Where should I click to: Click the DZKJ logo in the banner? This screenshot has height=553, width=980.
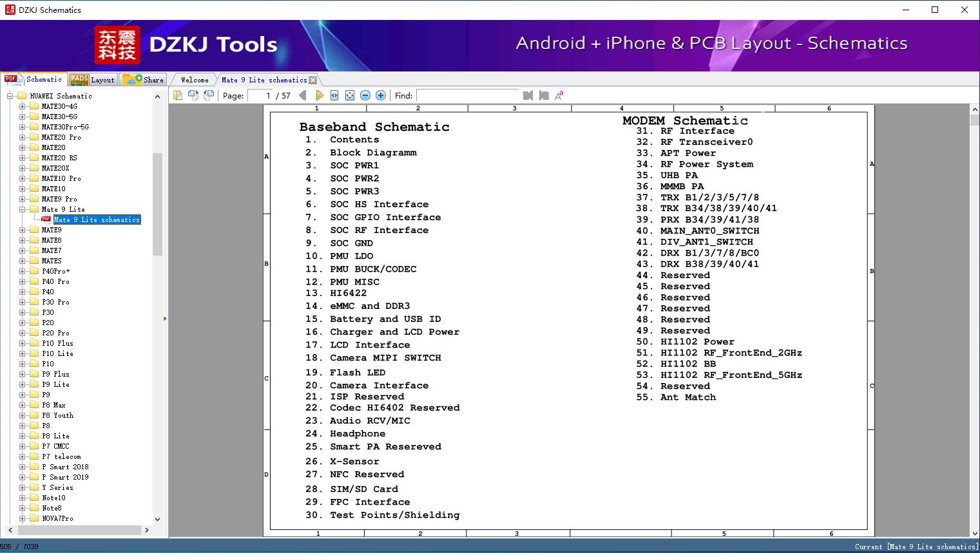tap(117, 45)
